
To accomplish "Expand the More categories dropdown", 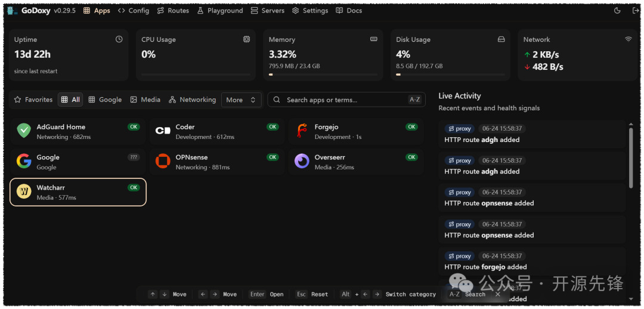I will pos(241,100).
